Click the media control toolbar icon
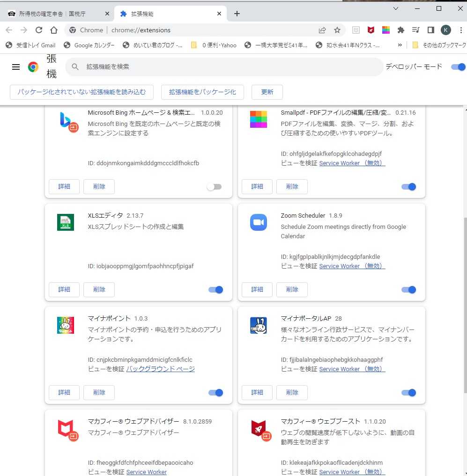 point(415,30)
